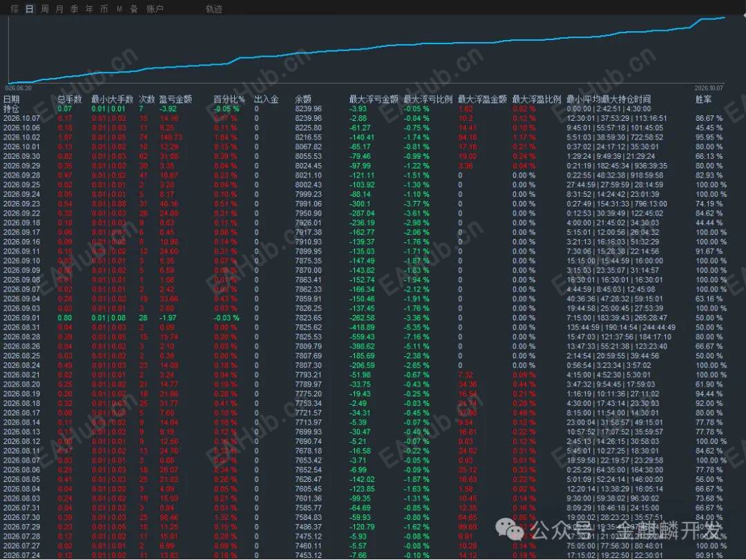746x560 pixels.
Task: Select the 年 yearly tab
Action: coord(89,8)
